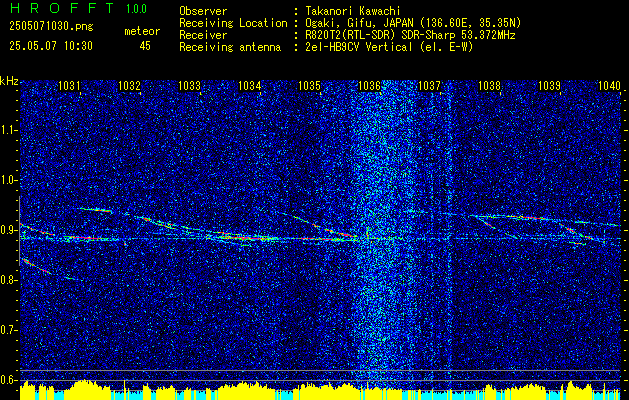Click the HROFFT title text

pos(63,8)
